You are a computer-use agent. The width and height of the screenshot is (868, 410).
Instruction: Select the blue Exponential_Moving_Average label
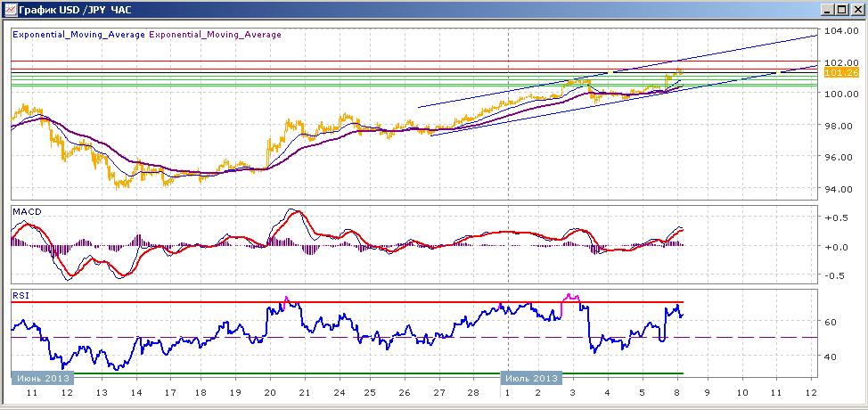pyautogui.click(x=78, y=34)
